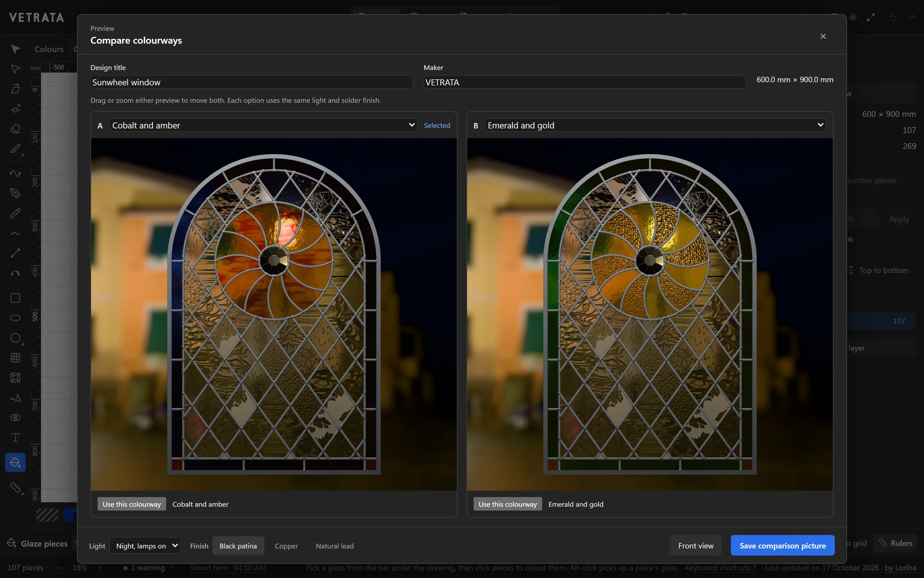Switch to the Colours tab behind dialog
The image size is (924, 578).
tap(49, 49)
